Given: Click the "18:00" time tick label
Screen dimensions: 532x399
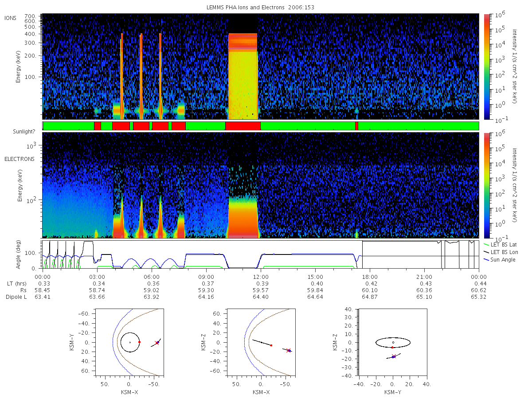Looking at the screenshot, I should point(370,277).
